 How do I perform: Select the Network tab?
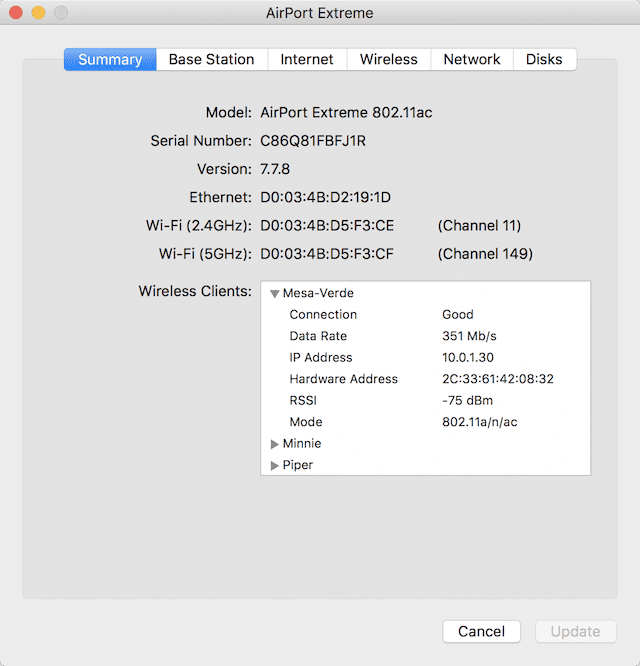click(x=472, y=59)
